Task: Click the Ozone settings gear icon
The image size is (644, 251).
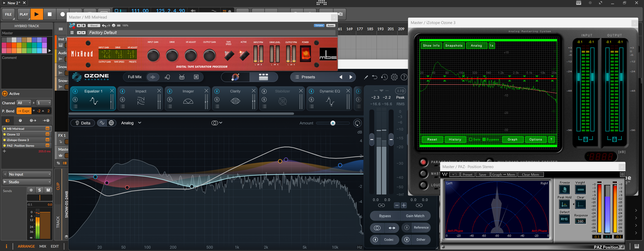Action: 394,77
